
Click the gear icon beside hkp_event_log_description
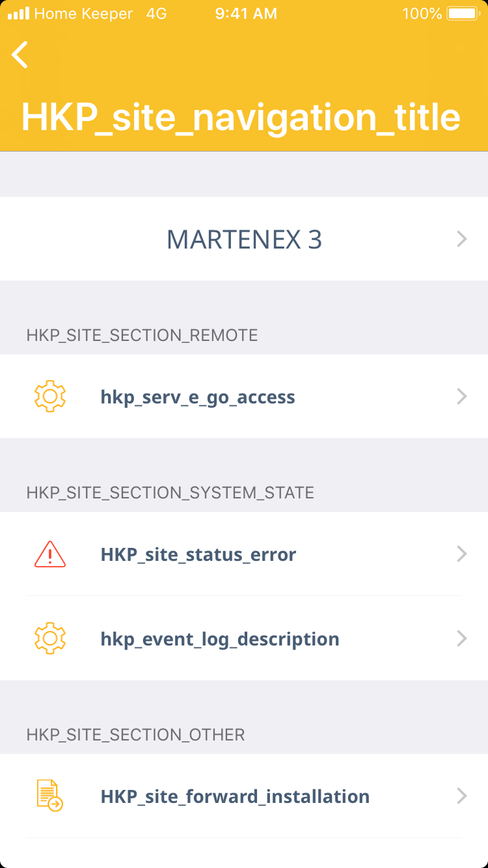click(x=50, y=638)
